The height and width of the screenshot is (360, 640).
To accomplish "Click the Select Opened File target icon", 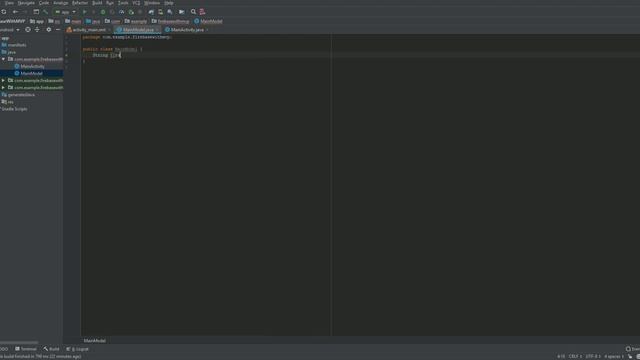I will point(28,30).
